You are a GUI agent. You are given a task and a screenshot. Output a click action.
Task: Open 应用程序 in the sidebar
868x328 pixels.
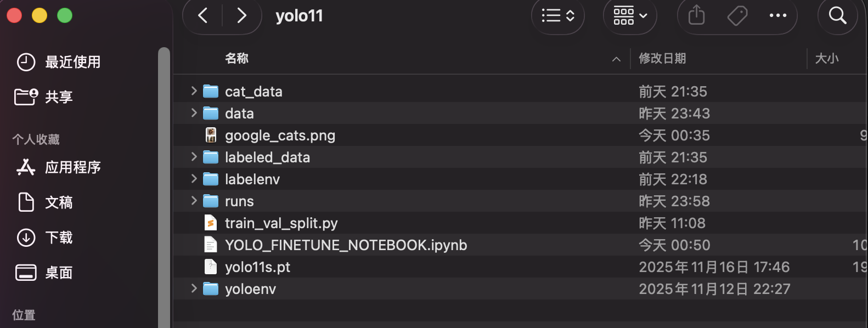72,167
